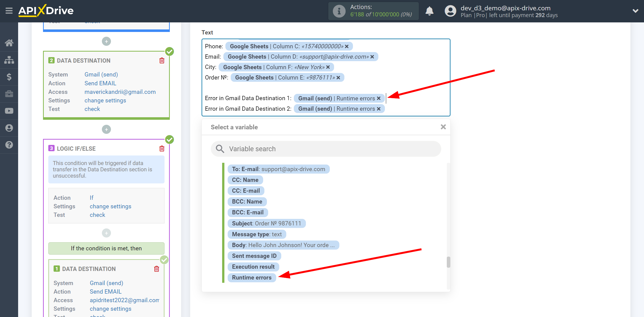Open account icon in sidebar

pos(9,128)
